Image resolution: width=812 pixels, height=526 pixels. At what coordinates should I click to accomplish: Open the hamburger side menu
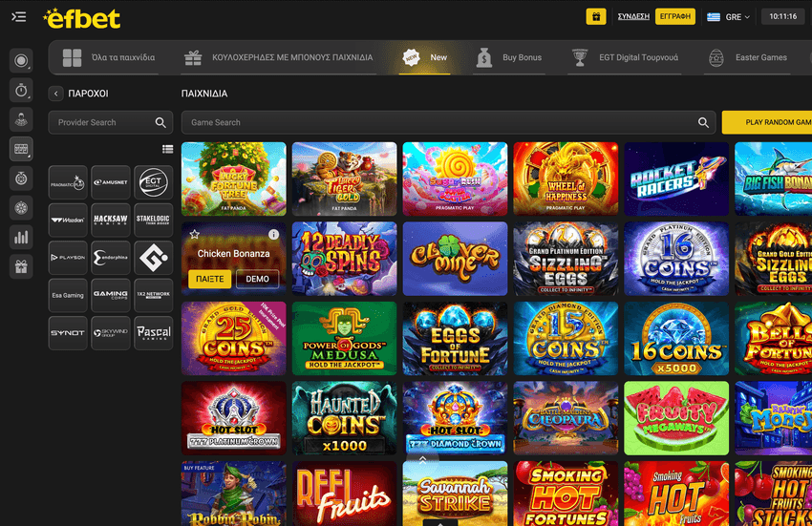tap(19, 17)
